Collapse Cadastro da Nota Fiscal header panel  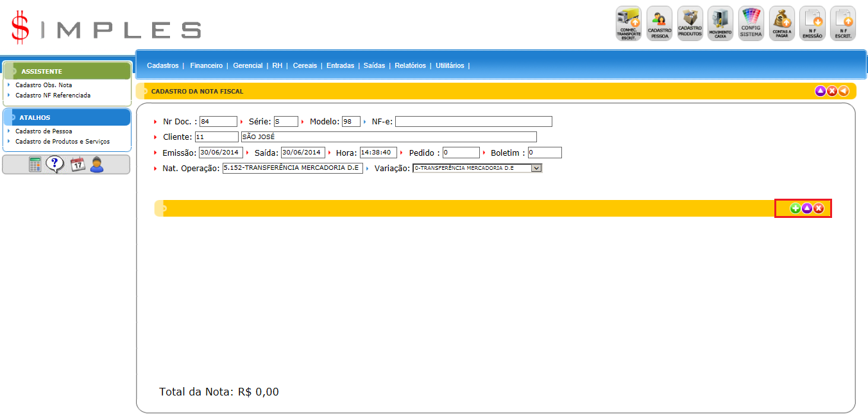coord(820,91)
